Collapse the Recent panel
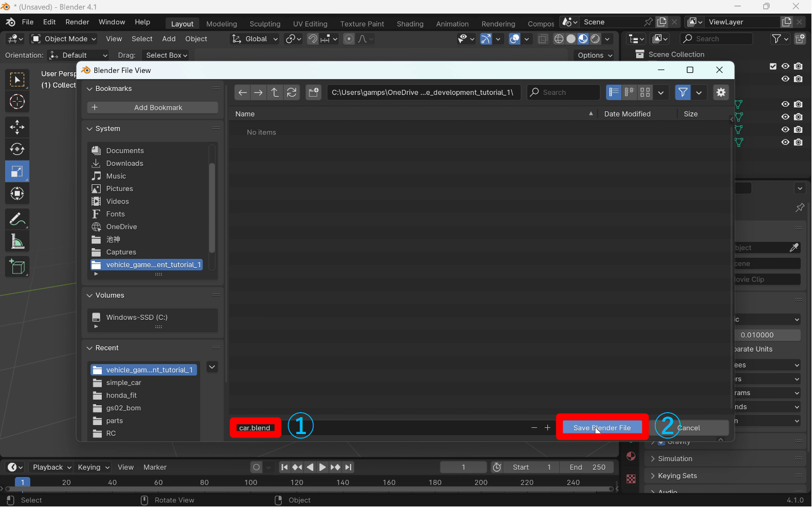Screen dimensions: 812x507 pyautogui.click(x=89, y=348)
